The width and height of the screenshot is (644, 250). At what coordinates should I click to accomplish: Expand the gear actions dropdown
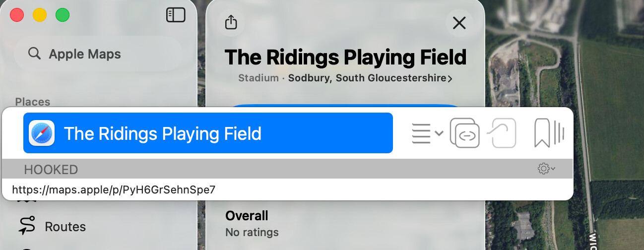pyautogui.click(x=546, y=169)
